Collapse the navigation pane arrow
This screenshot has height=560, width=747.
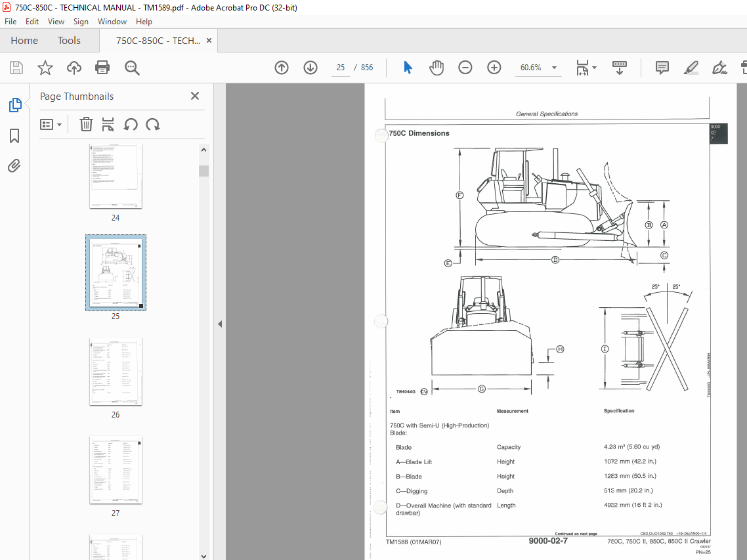coord(220,324)
